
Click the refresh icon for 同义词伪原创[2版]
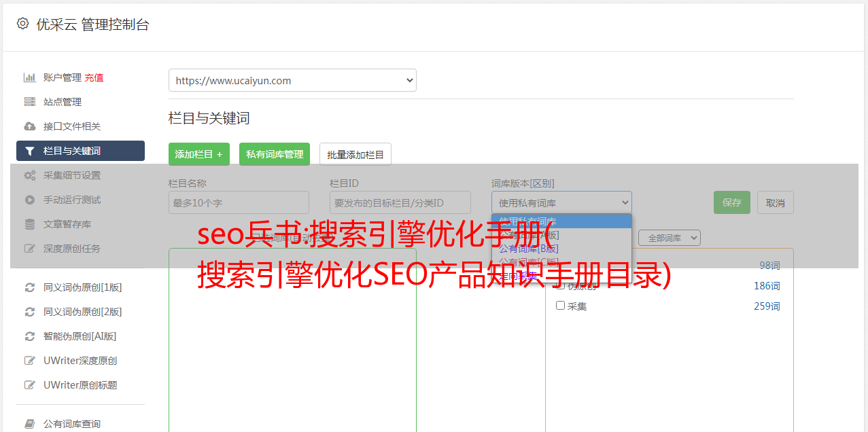tap(29, 312)
